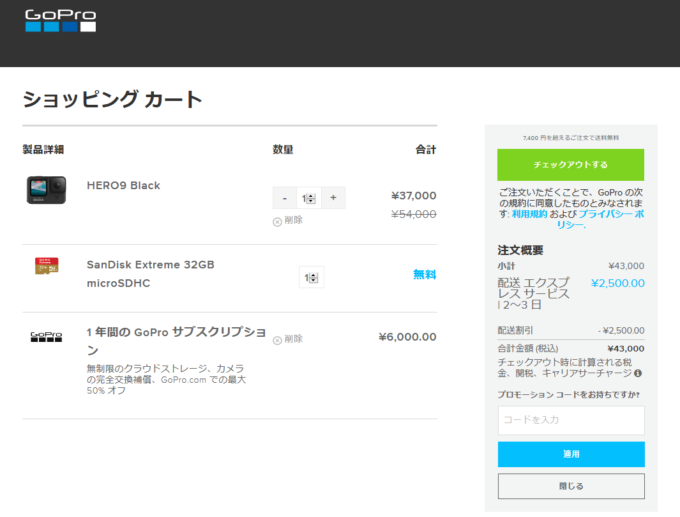Click the 閉じる close button
The image size is (680, 517).
(x=571, y=486)
